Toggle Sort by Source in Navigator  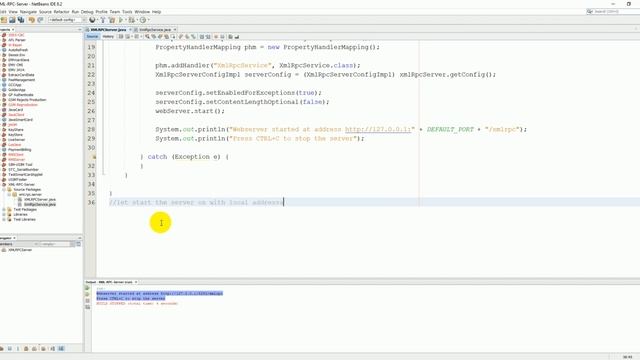pyautogui.click(x=61, y=349)
